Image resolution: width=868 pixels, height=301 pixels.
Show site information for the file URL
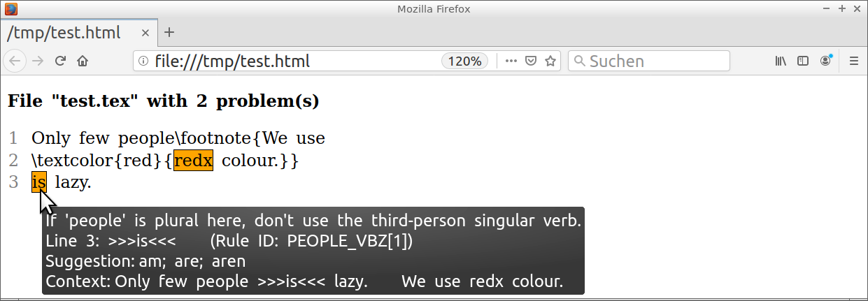coord(143,61)
